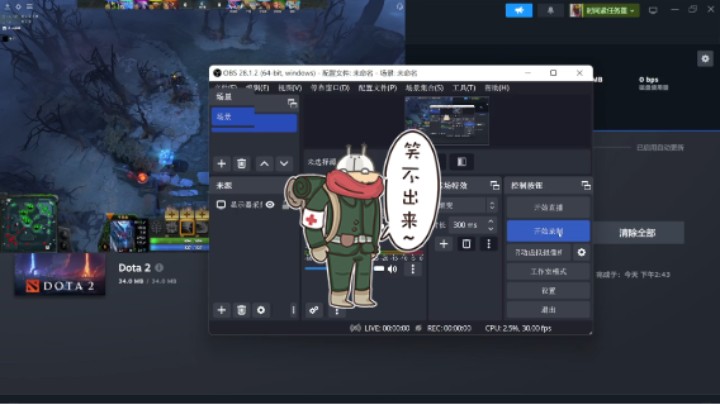The image size is (720, 404).
Task: Mute the mixer audio speaker icon
Action: pyautogui.click(x=392, y=269)
